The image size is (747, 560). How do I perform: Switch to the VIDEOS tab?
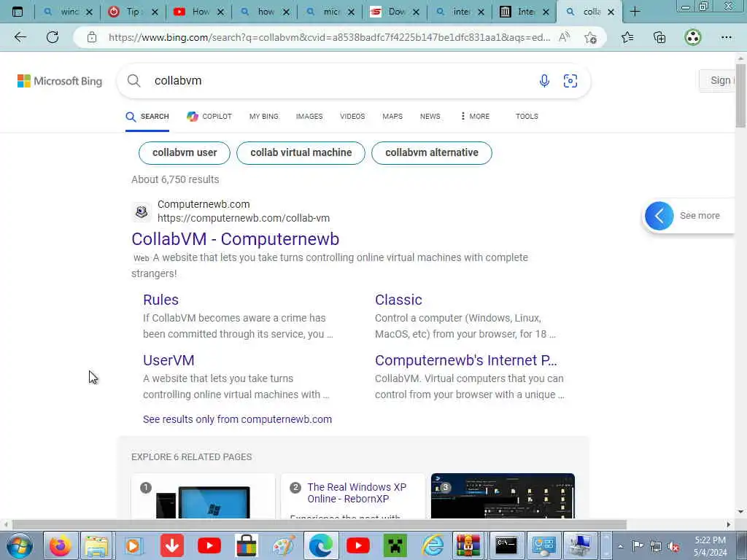pos(352,116)
